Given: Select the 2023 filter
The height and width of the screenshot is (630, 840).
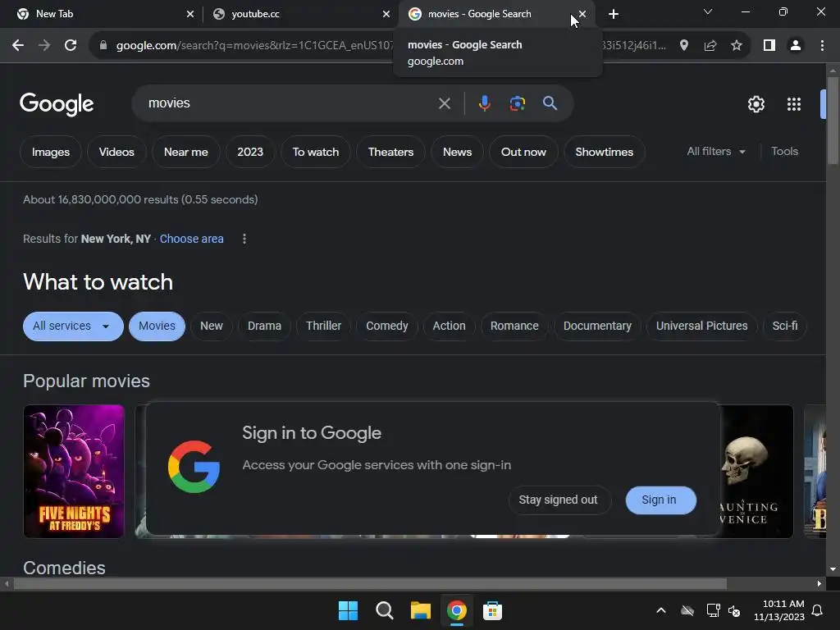Looking at the screenshot, I should coord(250,152).
